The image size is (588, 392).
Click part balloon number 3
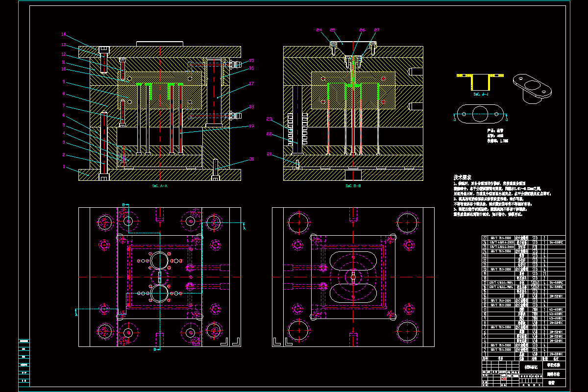pyautogui.click(x=64, y=143)
